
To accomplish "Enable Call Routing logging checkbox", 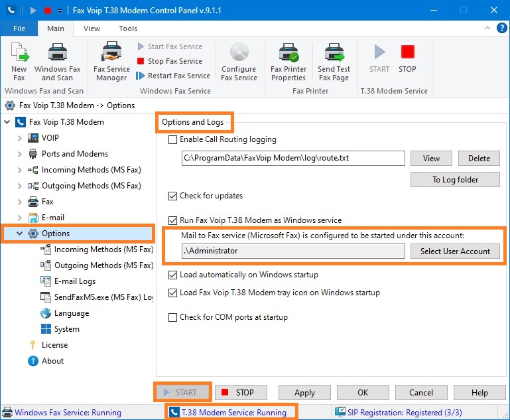I will point(173,140).
